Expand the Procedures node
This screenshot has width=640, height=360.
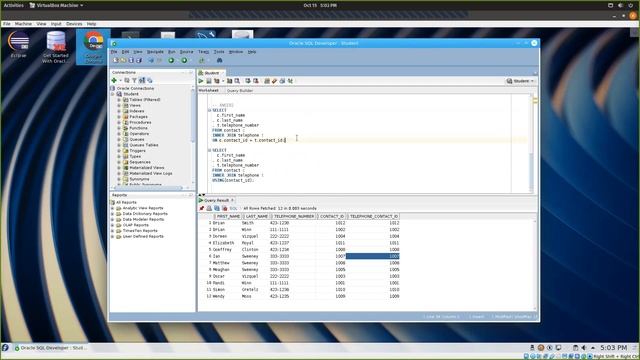pos(119,122)
